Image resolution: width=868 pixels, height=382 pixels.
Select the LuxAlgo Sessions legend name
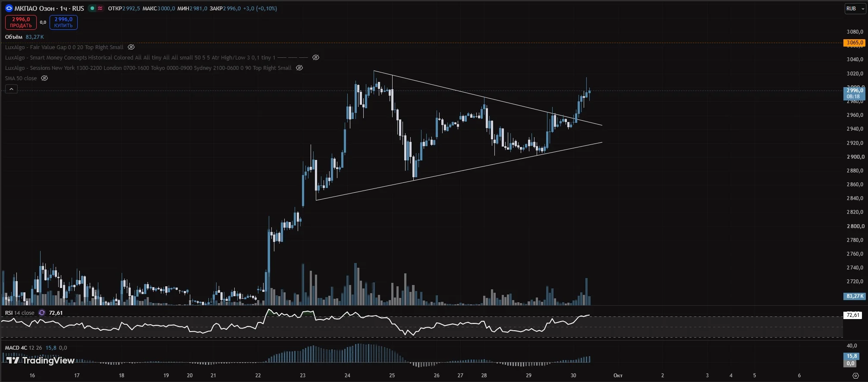pos(148,68)
